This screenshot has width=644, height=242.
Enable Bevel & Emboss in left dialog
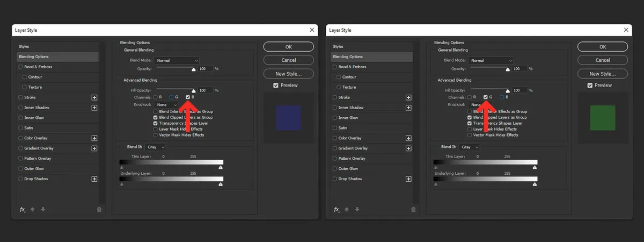click(x=20, y=67)
